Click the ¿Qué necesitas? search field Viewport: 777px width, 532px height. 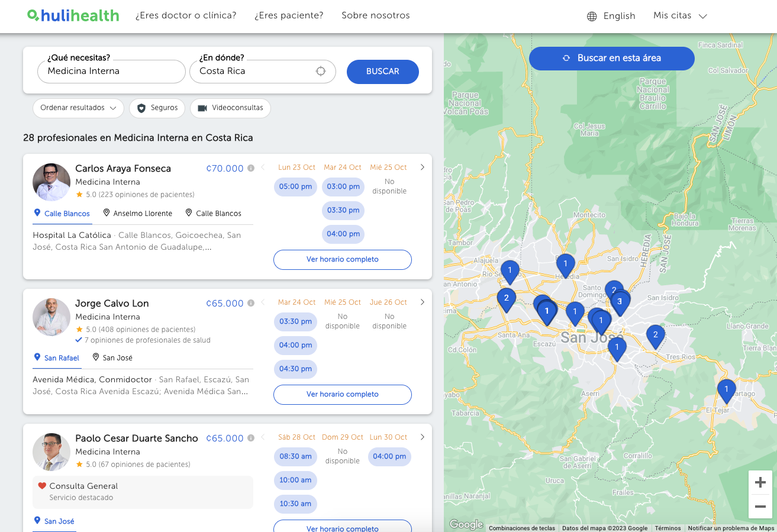click(x=111, y=72)
